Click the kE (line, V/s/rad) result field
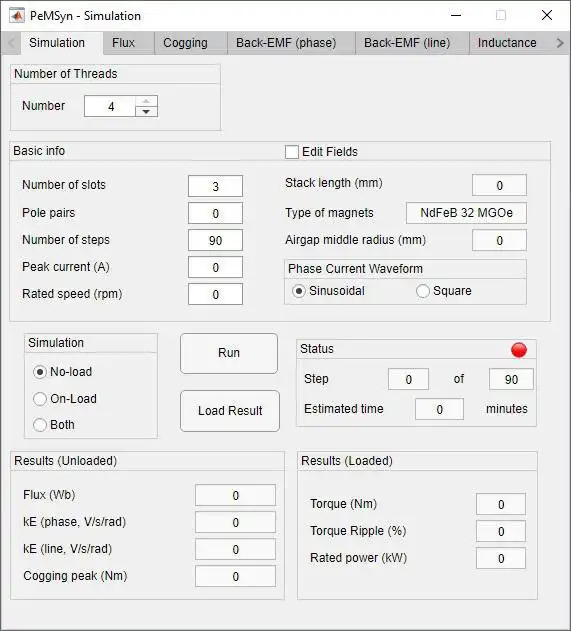The width and height of the screenshot is (571, 631). 235,549
